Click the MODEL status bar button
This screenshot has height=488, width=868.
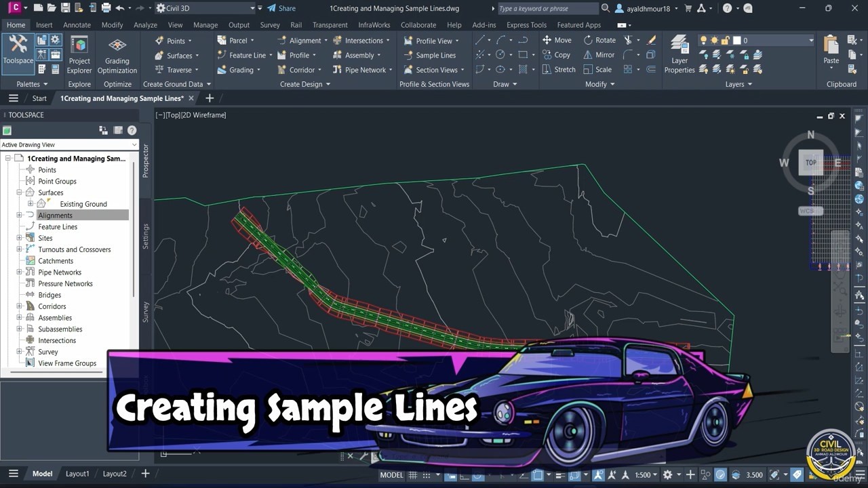tap(391, 474)
